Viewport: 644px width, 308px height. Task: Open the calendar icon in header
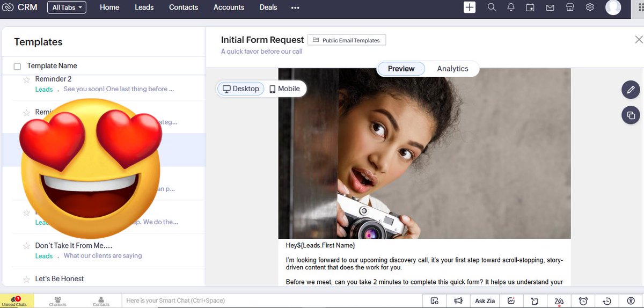tap(530, 8)
